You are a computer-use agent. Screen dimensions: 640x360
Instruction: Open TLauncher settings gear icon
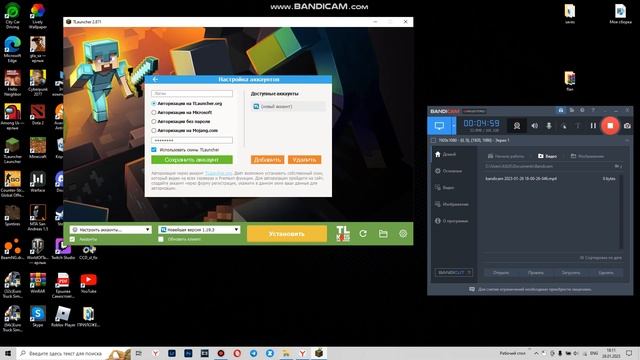pyautogui.click(x=403, y=233)
